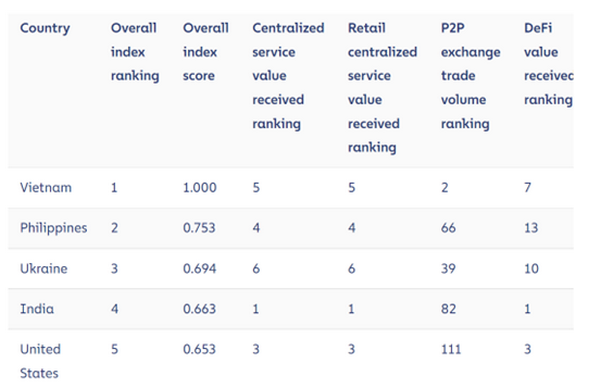Click the India country cell
Image resolution: width=600 pixels, height=387 pixels.
37,309
